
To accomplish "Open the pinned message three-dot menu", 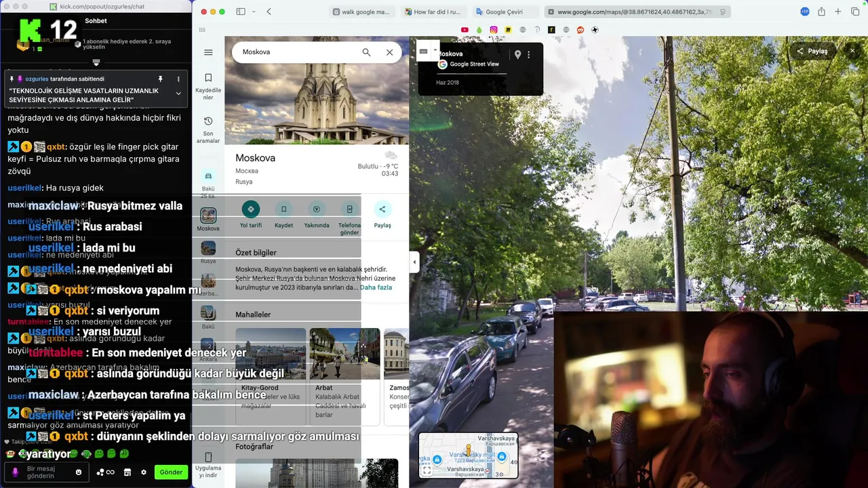I will [x=179, y=79].
